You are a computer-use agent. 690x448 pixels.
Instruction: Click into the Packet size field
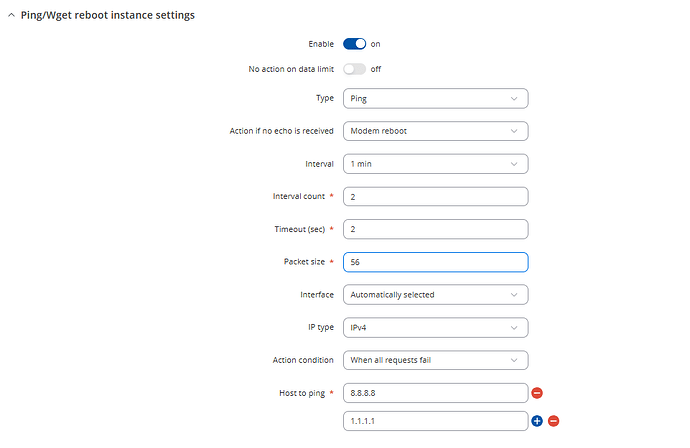pos(435,262)
